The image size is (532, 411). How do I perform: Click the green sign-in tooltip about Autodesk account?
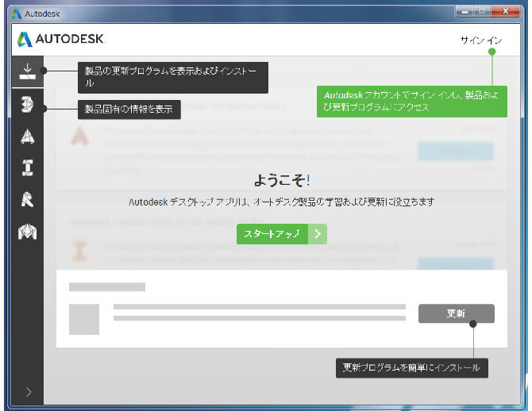click(x=412, y=102)
